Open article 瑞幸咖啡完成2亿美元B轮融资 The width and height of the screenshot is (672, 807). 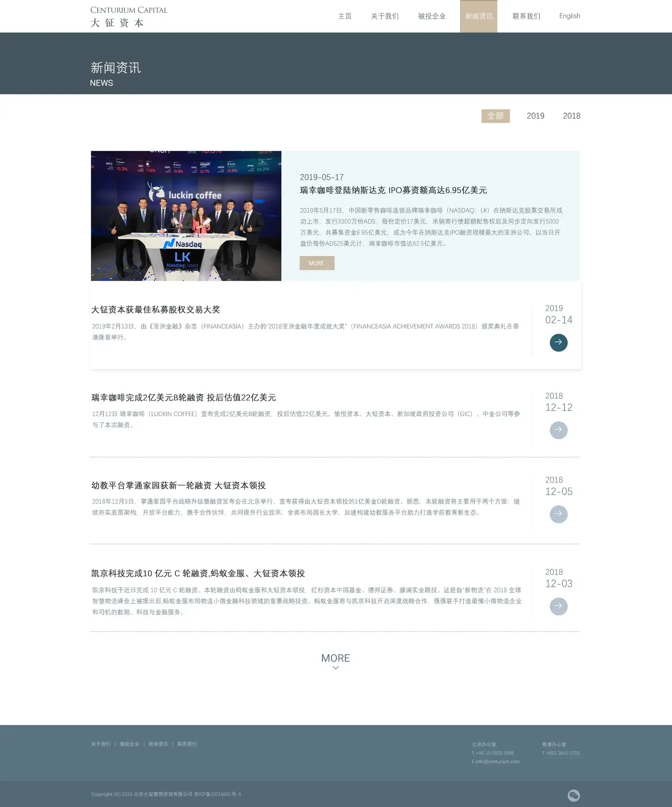184,398
